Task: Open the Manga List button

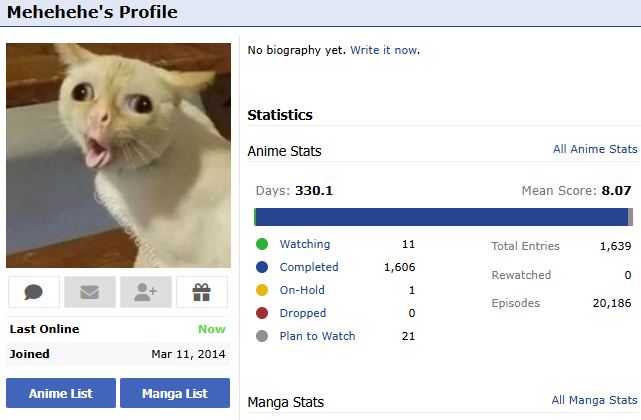Action: click(x=175, y=393)
